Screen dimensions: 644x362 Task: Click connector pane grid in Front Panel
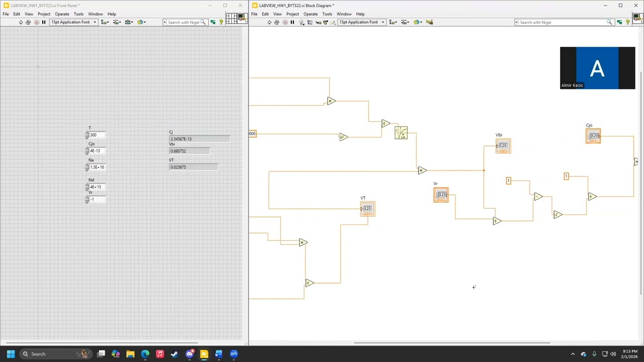tap(231, 19)
